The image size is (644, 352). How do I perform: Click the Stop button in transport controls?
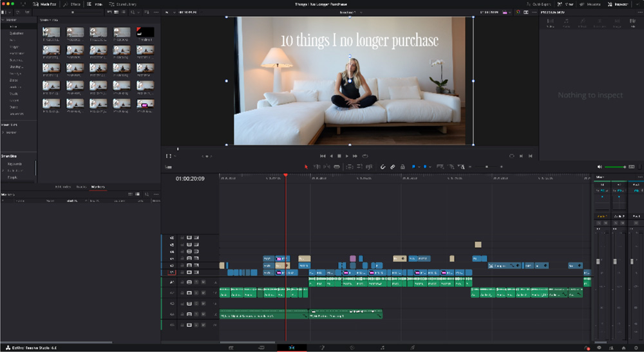click(339, 156)
